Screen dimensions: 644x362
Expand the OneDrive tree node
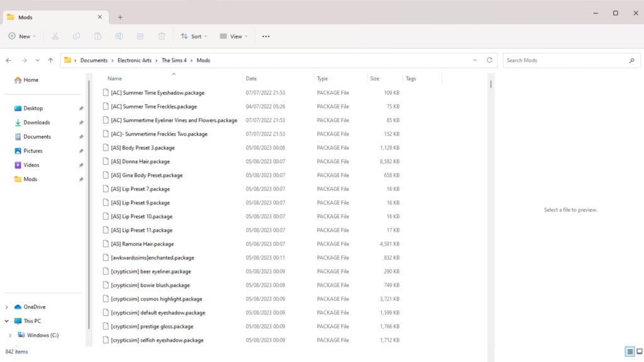pyautogui.click(x=6, y=307)
